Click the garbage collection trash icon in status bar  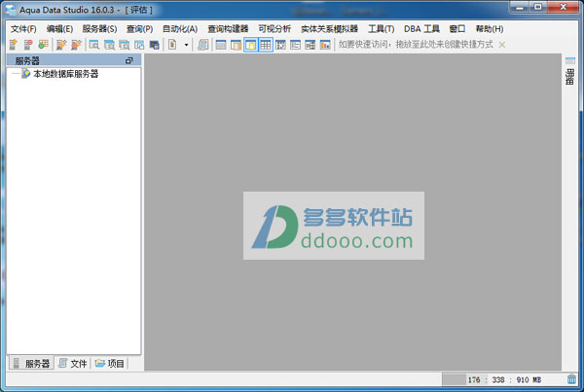[x=571, y=379]
